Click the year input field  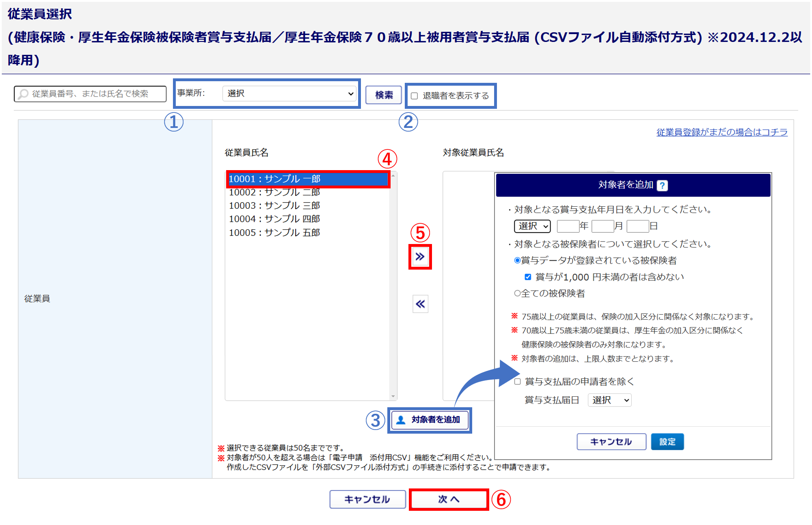(x=568, y=226)
